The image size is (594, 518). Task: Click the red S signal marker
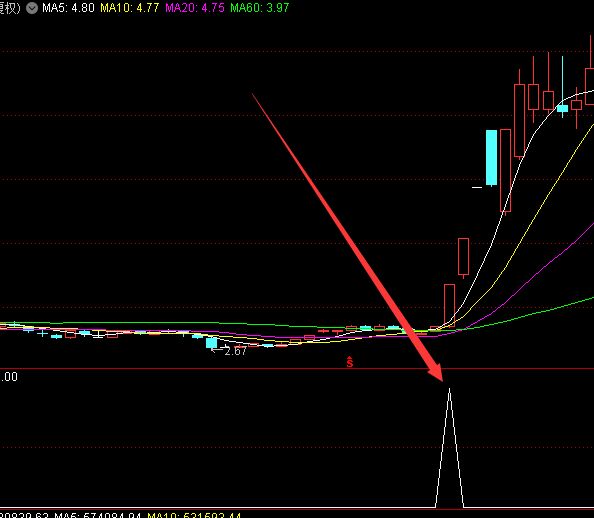(349, 362)
